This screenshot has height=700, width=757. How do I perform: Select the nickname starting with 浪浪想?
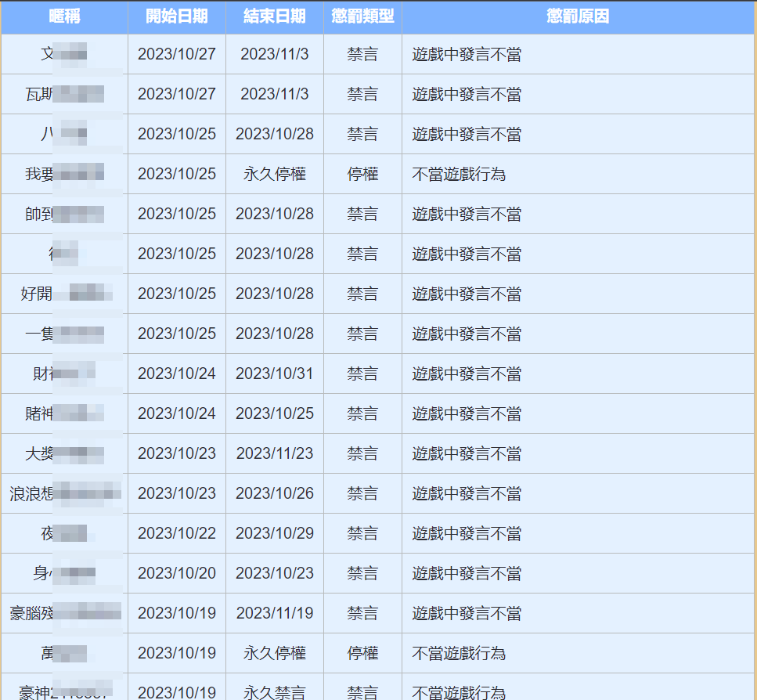(x=65, y=493)
